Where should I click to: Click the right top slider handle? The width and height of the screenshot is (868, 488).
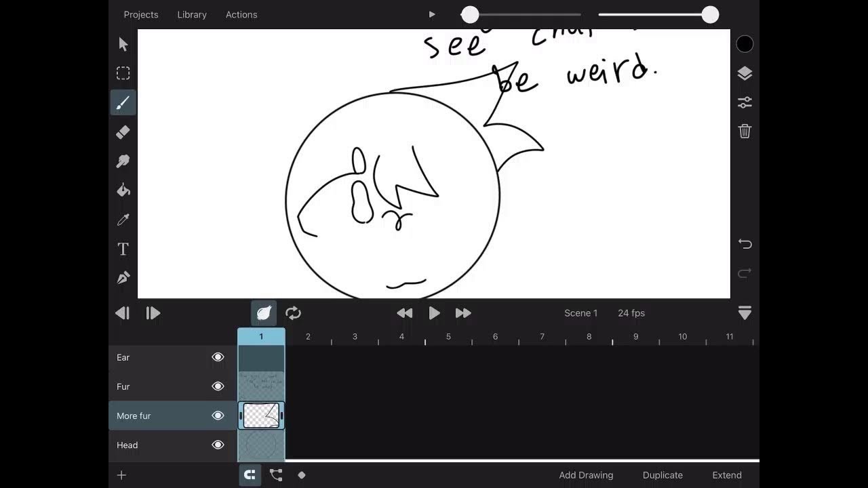[x=710, y=14]
